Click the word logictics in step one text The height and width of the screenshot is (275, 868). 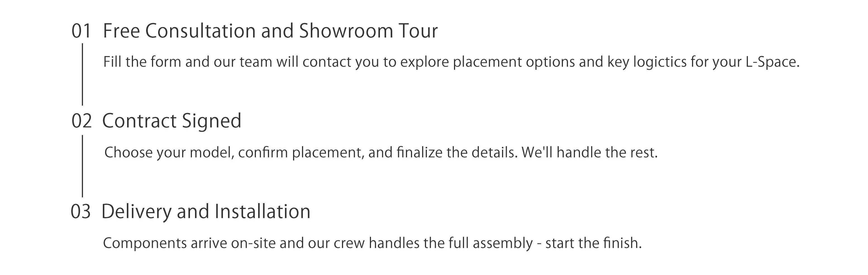660,62
